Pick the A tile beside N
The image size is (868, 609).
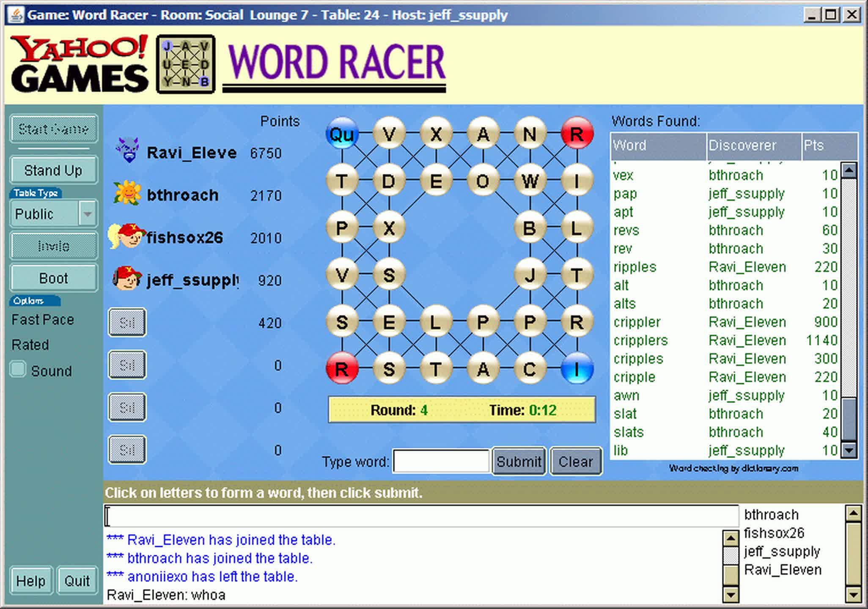pos(483,134)
